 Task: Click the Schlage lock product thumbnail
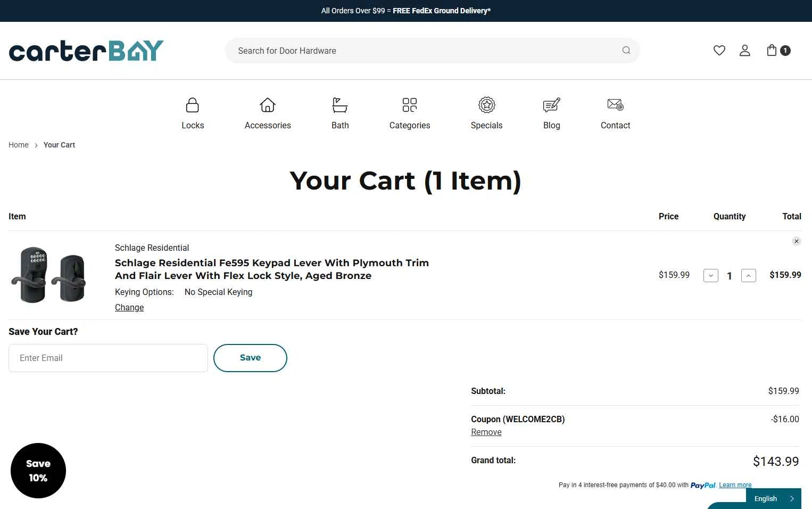click(x=48, y=275)
